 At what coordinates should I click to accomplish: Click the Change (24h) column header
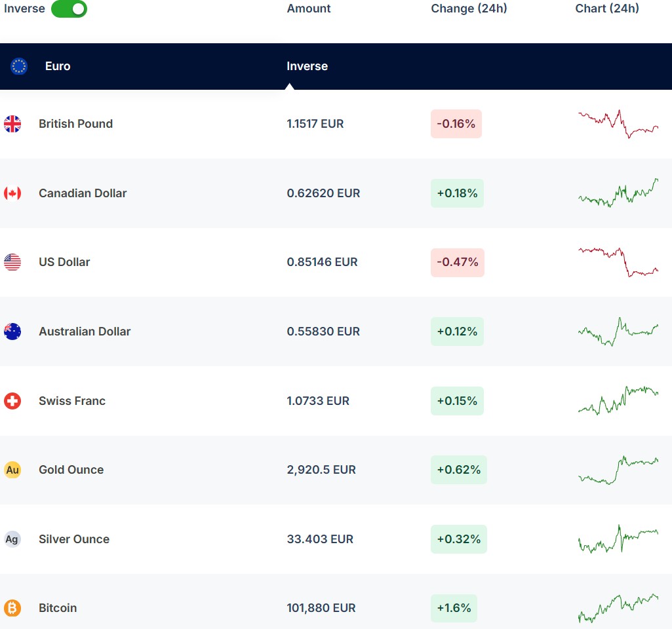[469, 9]
